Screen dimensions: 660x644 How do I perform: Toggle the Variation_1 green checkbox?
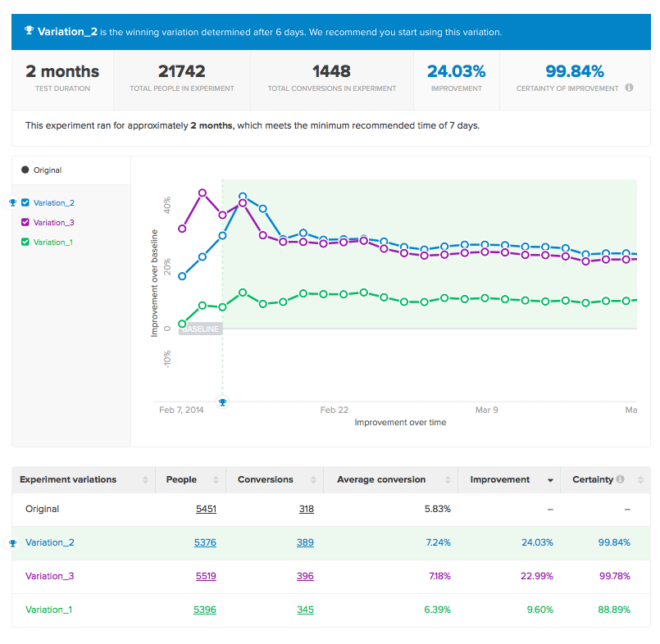click(x=25, y=243)
